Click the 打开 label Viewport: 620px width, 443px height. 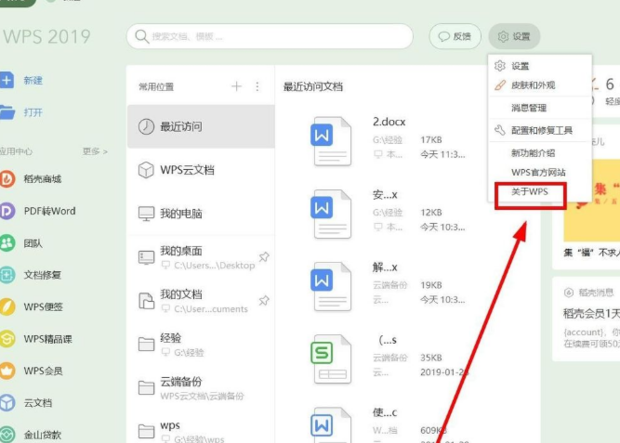click(x=33, y=112)
